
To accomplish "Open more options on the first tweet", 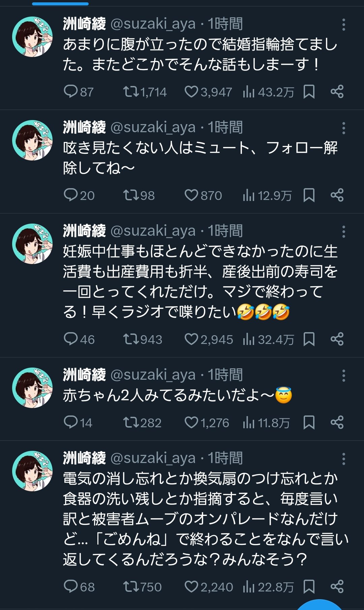I will (x=343, y=25).
